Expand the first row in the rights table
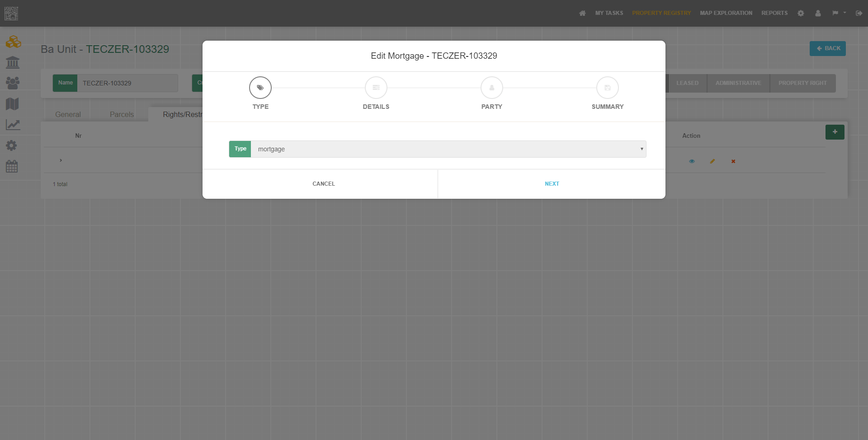Screen dimensions: 868x440 coord(61,160)
